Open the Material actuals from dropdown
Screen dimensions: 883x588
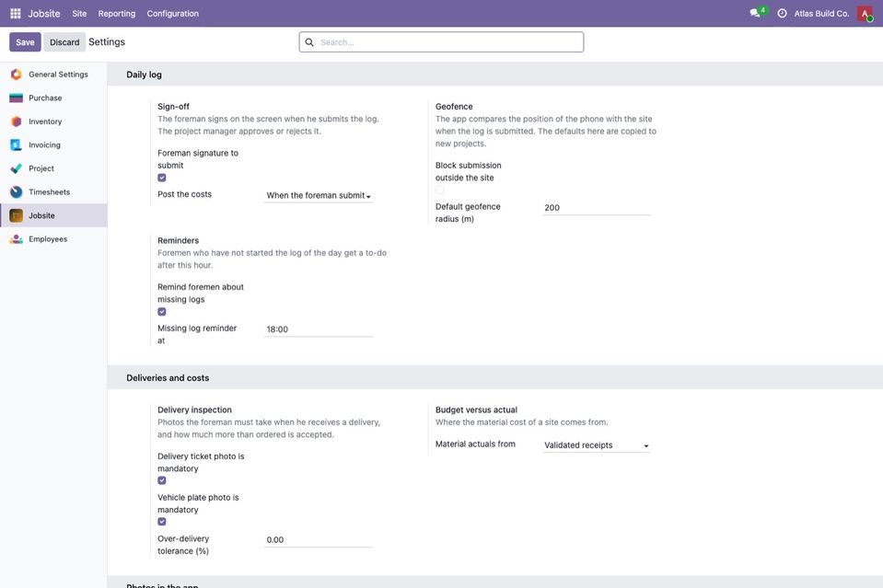tap(597, 445)
